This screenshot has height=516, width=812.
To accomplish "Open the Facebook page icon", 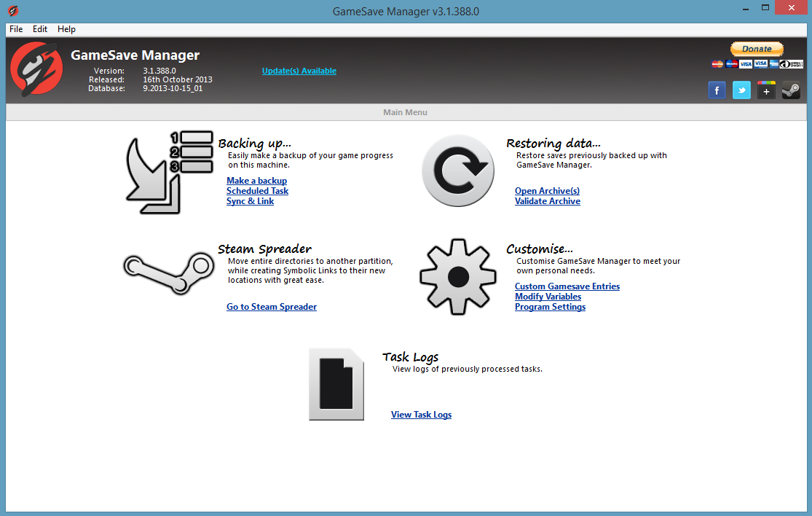I will tap(717, 90).
